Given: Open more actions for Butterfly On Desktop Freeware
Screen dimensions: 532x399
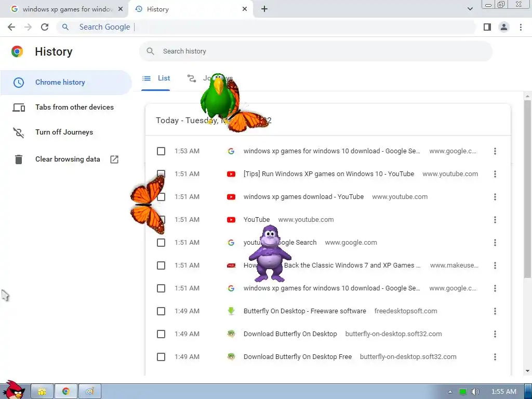Looking at the screenshot, I should pyautogui.click(x=495, y=311).
